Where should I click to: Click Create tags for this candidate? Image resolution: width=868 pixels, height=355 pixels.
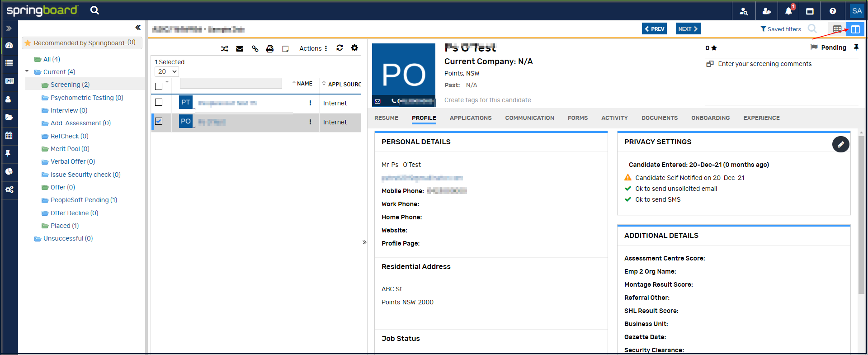[x=488, y=100]
